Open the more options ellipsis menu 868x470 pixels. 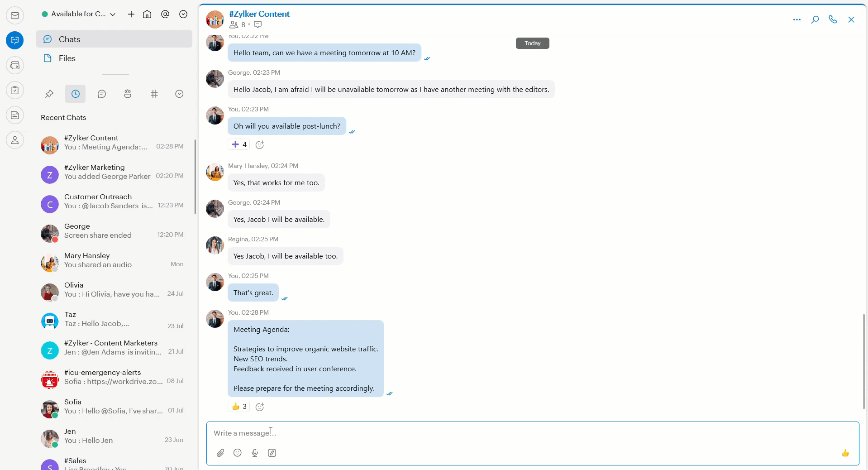pos(796,19)
